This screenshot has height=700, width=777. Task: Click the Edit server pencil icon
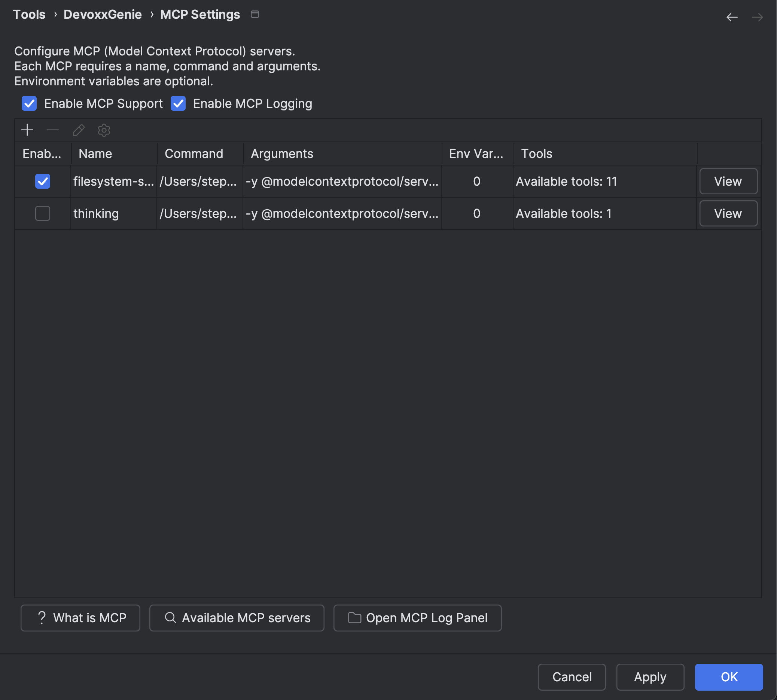(79, 130)
